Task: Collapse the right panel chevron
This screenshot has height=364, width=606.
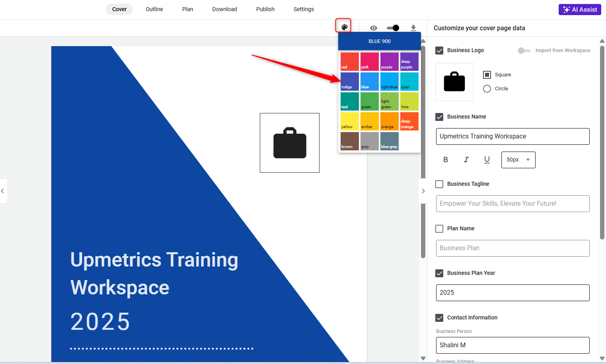Action: pyautogui.click(x=423, y=191)
